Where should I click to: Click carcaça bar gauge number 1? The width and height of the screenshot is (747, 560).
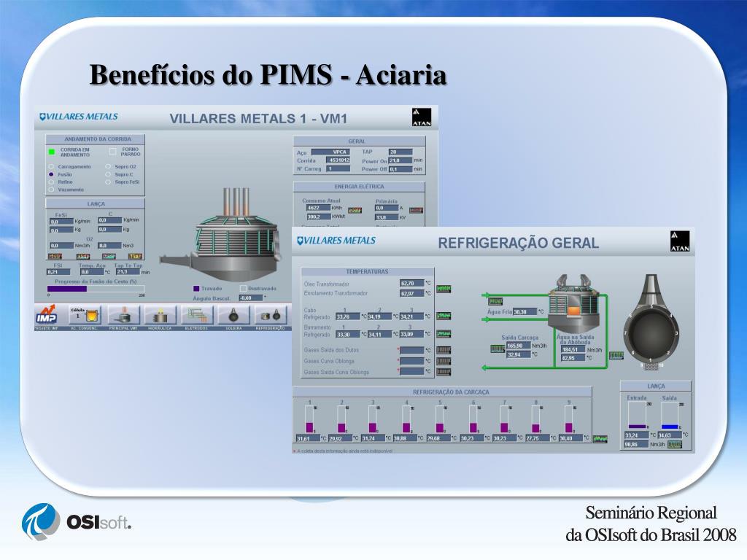pyautogui.click(x=309, y=419)
